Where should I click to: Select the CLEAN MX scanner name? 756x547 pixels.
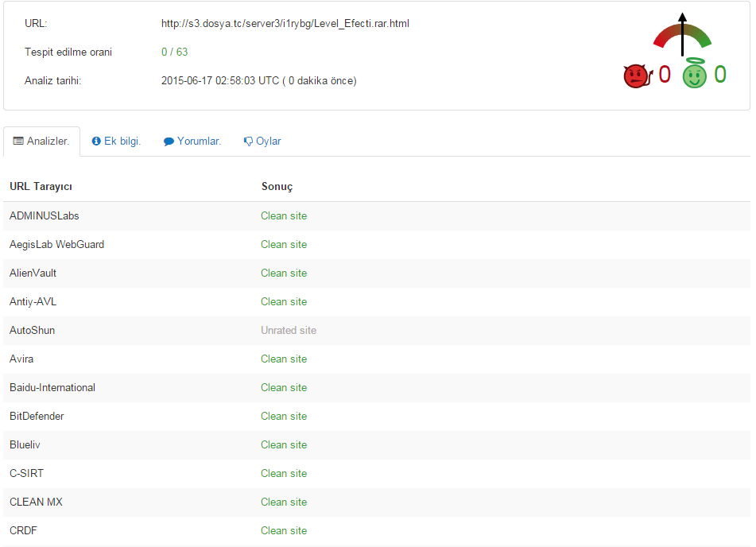pos(36,502)
